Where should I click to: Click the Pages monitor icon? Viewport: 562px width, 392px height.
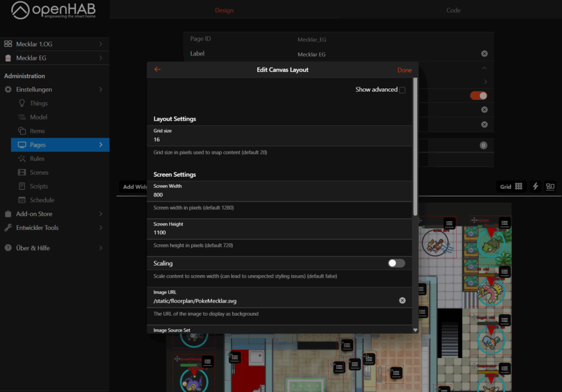click(x=22, y=145)
